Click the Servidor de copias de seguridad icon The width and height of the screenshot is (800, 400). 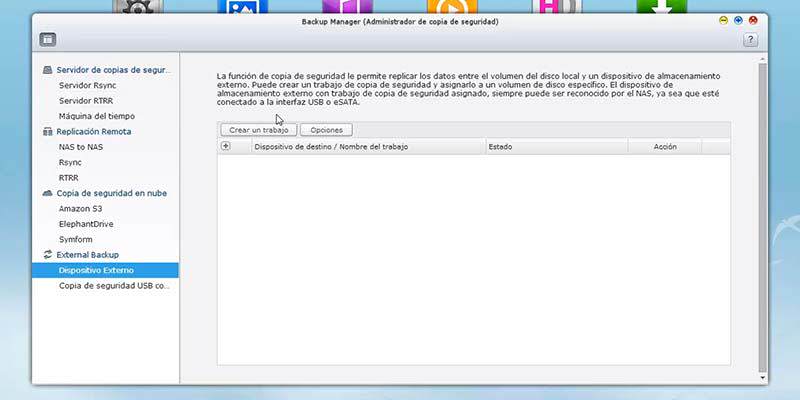point(47,70)
